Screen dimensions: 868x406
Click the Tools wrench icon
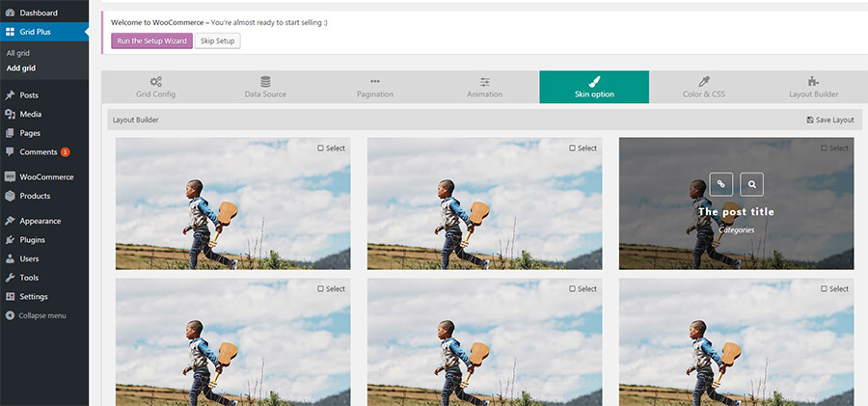coord(10,278)
